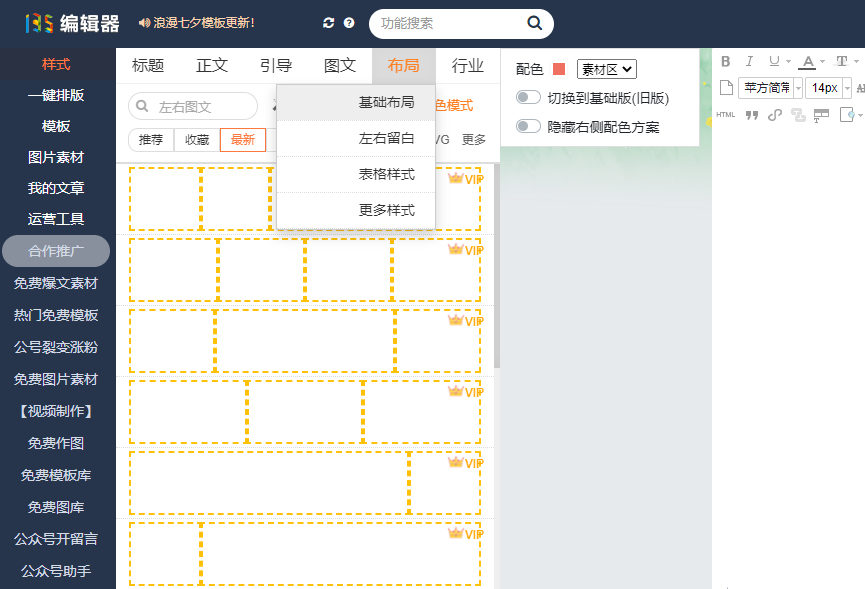The width and height of the screenshot is (865, 589).
Task: Open 模板 in the left sidebar
Action: tap(56, 126)
